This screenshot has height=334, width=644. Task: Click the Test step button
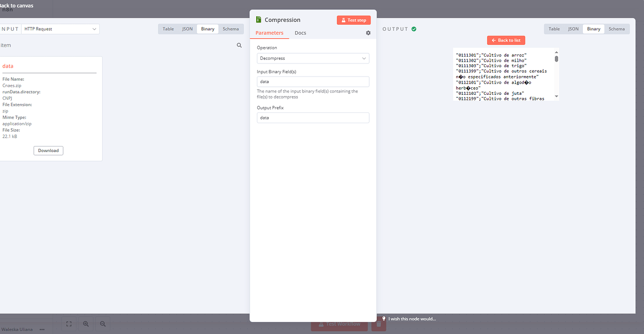click(x=354, y=20)
